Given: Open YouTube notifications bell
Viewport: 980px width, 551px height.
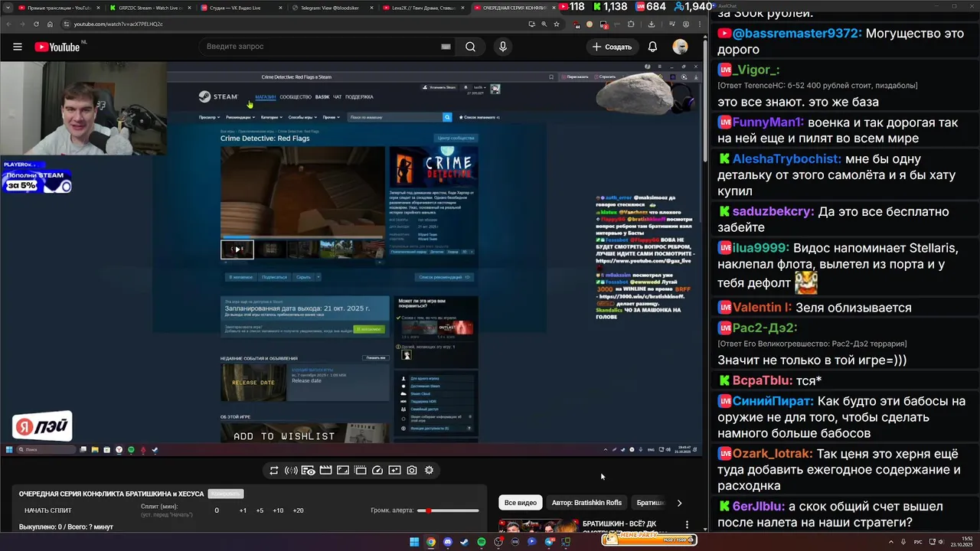Looking at the screenshot, I should pyautogui.click(x=652, y=47).
